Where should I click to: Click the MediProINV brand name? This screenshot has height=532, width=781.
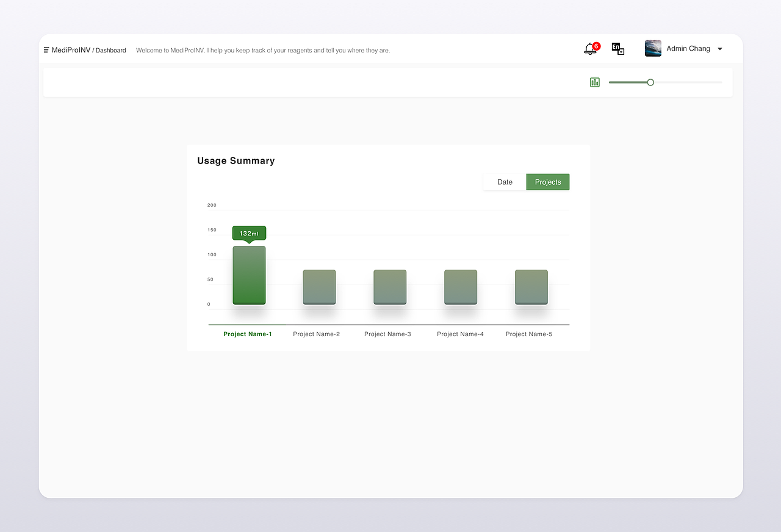[x=71, y=50]
